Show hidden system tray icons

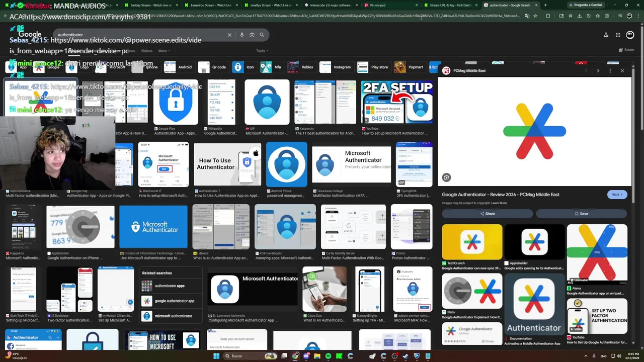587,356
